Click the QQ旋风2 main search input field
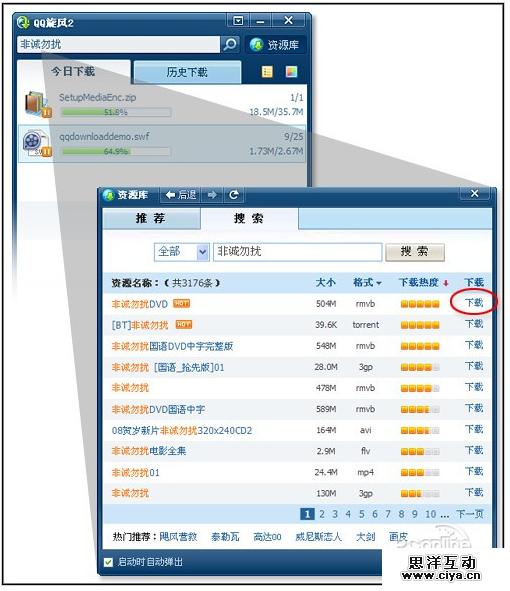 118,44
